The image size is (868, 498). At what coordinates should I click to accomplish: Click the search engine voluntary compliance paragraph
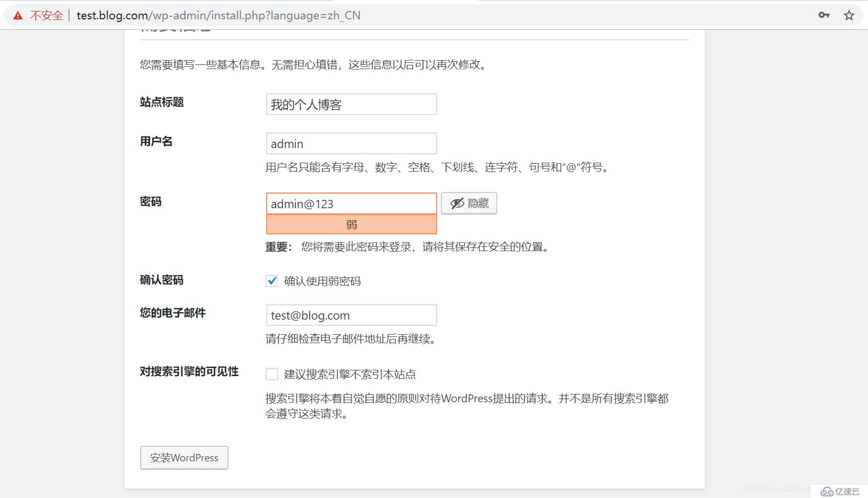pos(467,406)
